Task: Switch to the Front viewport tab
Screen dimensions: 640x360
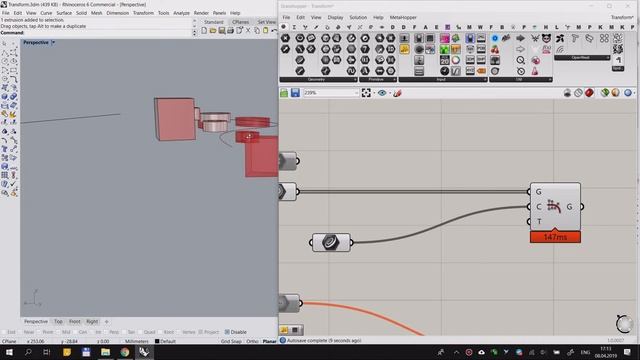Action: (x=75, y=322)
